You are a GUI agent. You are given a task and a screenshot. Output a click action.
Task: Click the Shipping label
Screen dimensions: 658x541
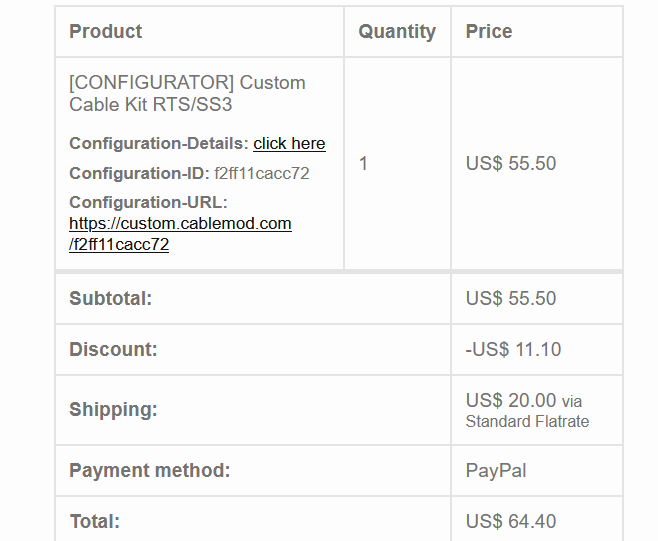click(x=113, y=410)
